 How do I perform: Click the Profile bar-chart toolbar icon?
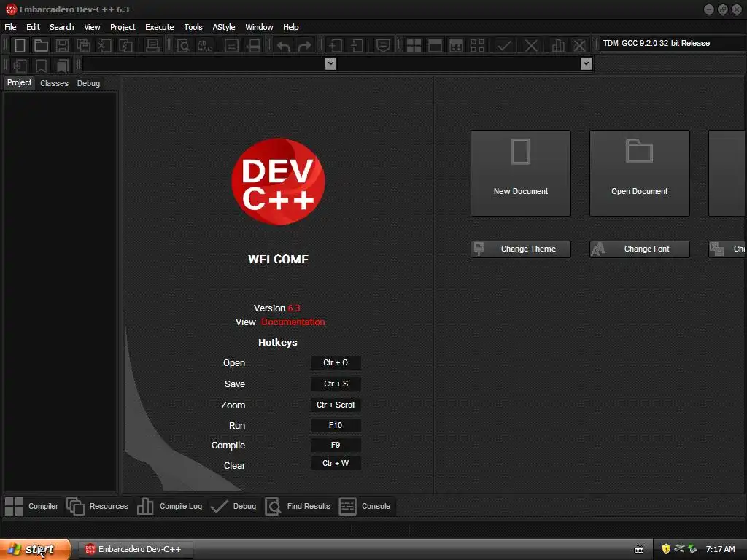point(558,46)
